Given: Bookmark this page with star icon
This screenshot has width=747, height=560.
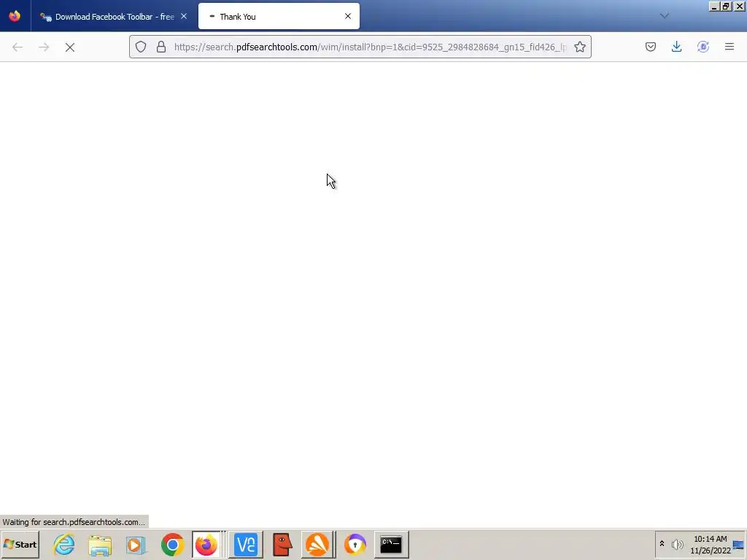Looking at the screenshot, I should pyautogui.click(x=580, y=47).
